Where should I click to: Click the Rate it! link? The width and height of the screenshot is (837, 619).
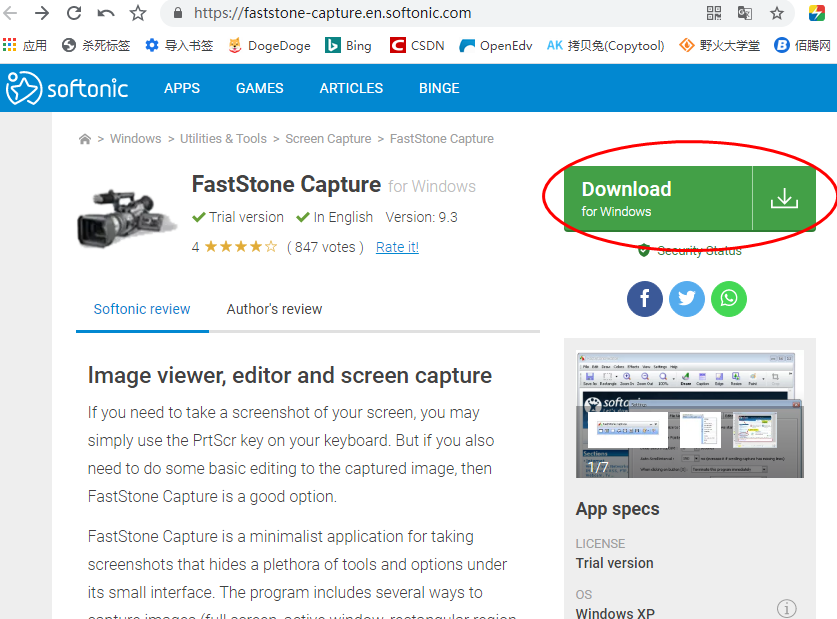(x=396, y=246)
